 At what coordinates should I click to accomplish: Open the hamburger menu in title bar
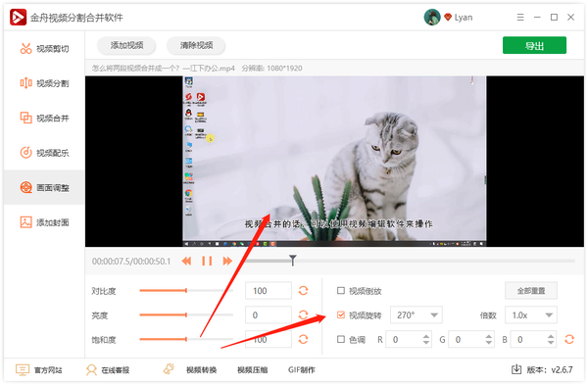point(520,18)
